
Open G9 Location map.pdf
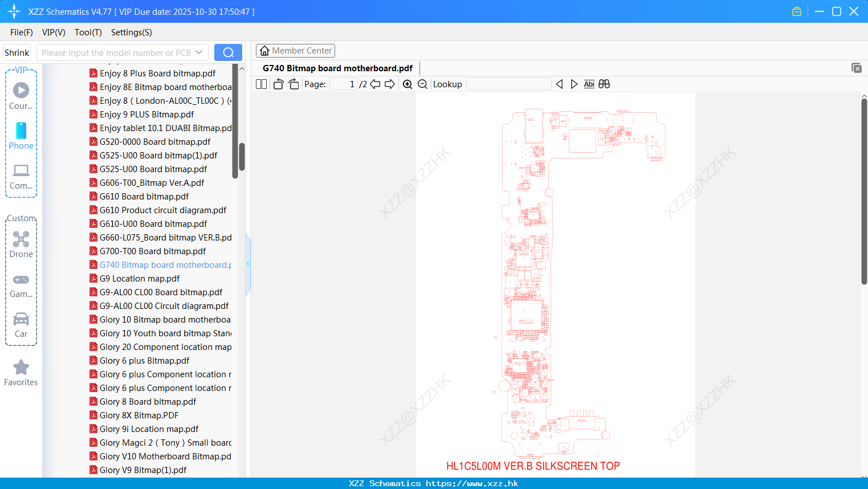(135, 279)
